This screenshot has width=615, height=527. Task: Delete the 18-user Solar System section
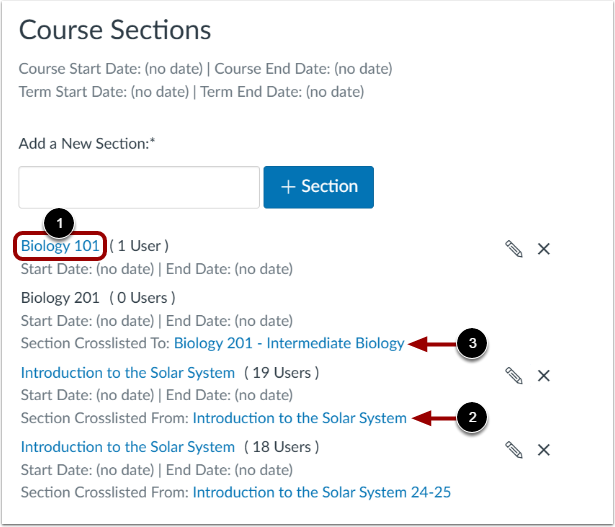(544, 449)
